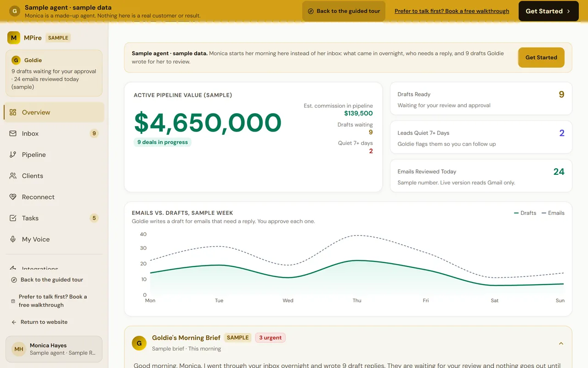
Task: Open the Overview menu item
Action: coord(54,112)
